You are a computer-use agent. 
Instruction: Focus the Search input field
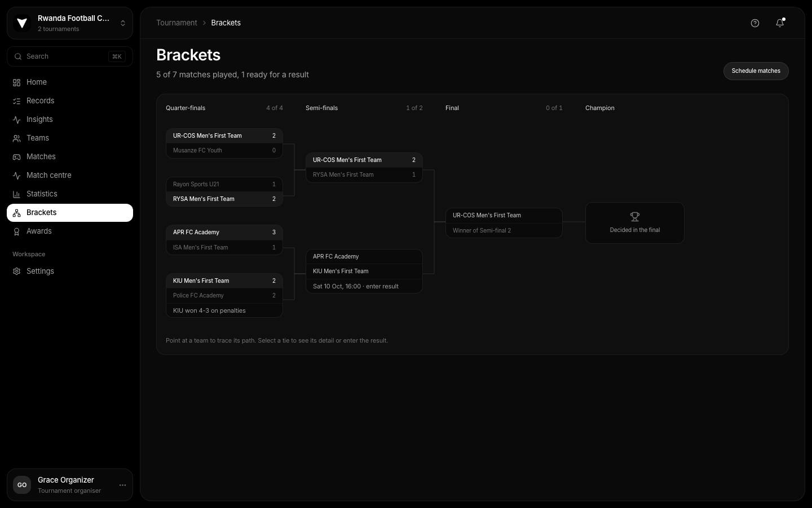pyautogui.click(x=70, y=56)
